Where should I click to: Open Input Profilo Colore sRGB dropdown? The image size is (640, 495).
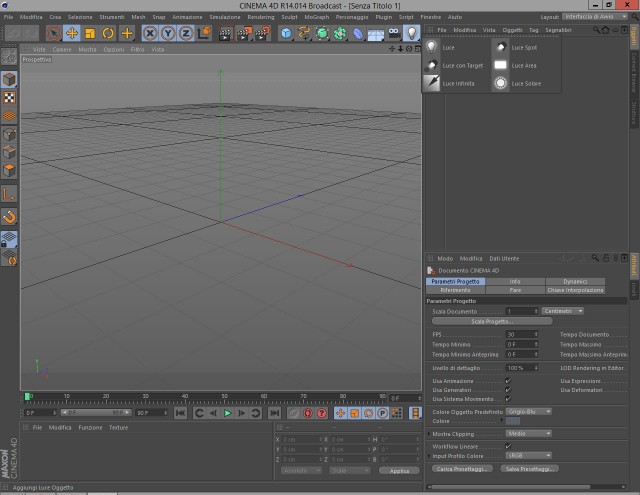pyautogui.click(x=529, y=455)
